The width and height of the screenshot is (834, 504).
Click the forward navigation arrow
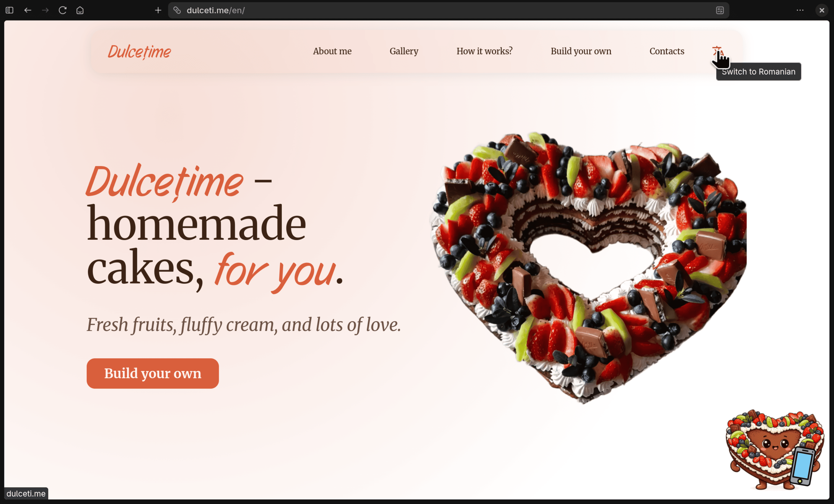tap(45, 10)
